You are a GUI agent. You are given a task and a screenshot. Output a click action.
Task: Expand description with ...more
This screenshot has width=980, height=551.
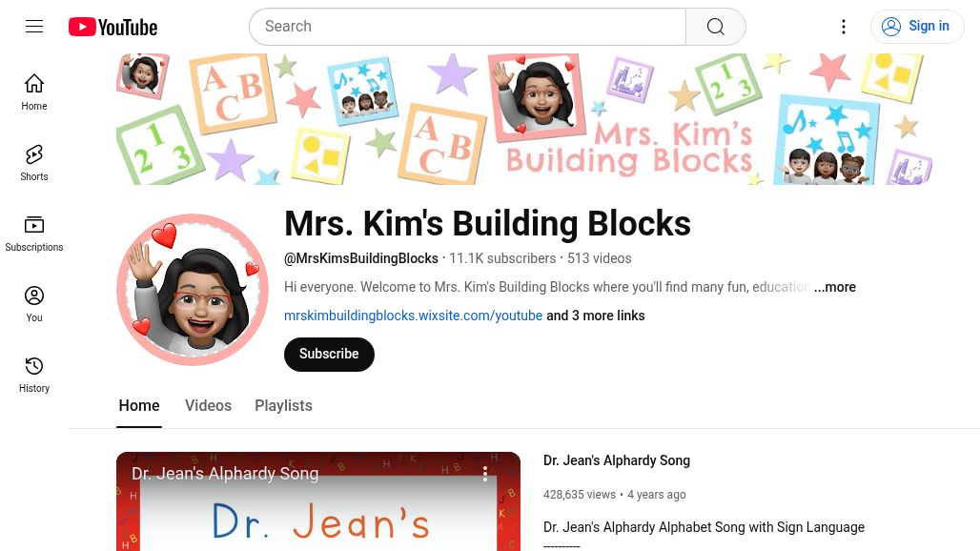[835, 287]
